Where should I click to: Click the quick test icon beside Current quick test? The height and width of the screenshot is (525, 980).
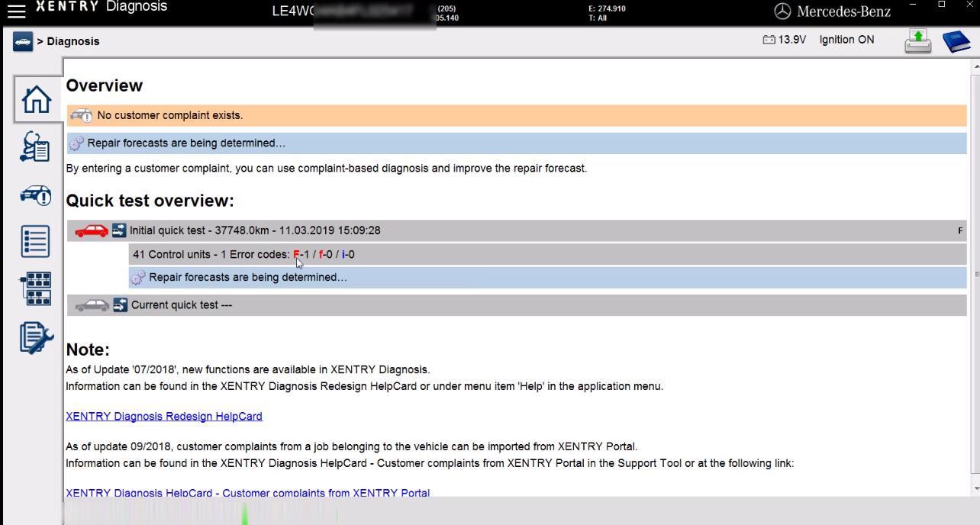pyautogui.click(x=121, y=305)
